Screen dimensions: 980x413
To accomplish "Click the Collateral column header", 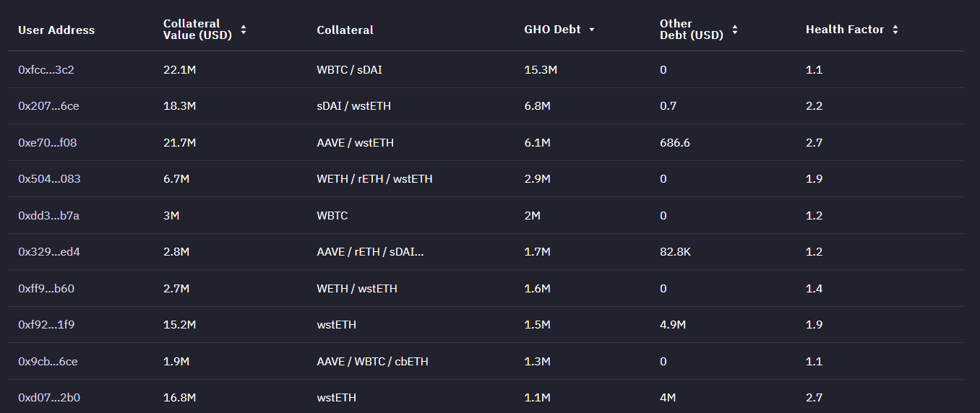I will coord(345,30).
